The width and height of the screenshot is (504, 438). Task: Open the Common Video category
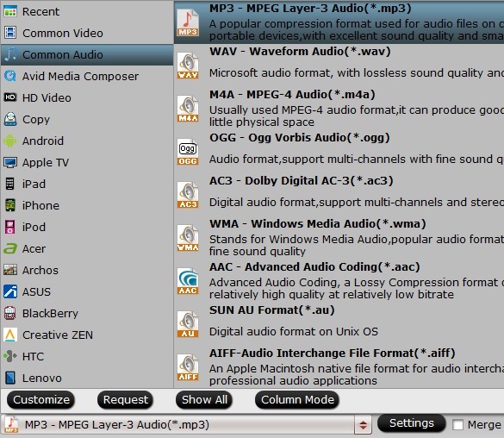(87, 33)
